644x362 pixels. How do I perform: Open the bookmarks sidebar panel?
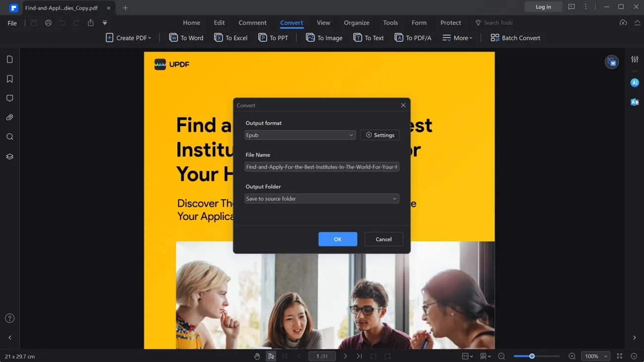[x=10, y=79]
